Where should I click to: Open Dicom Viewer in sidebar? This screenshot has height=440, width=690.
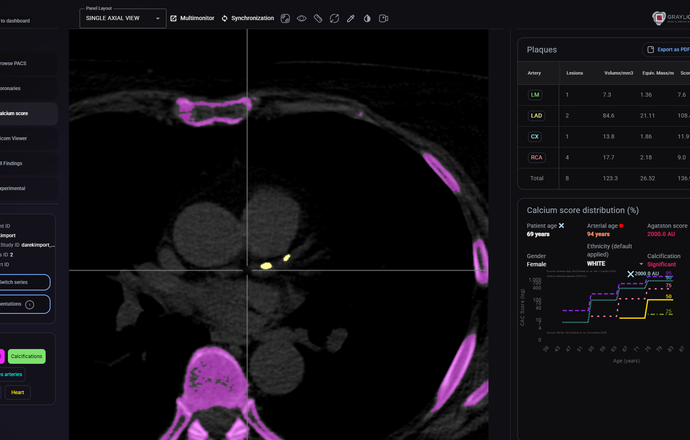click(28, 138)
